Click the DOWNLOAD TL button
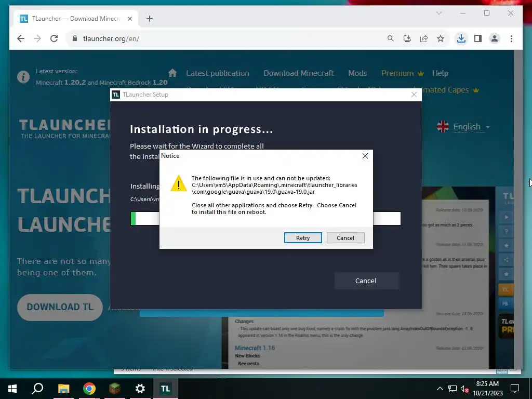 (60, 307)
